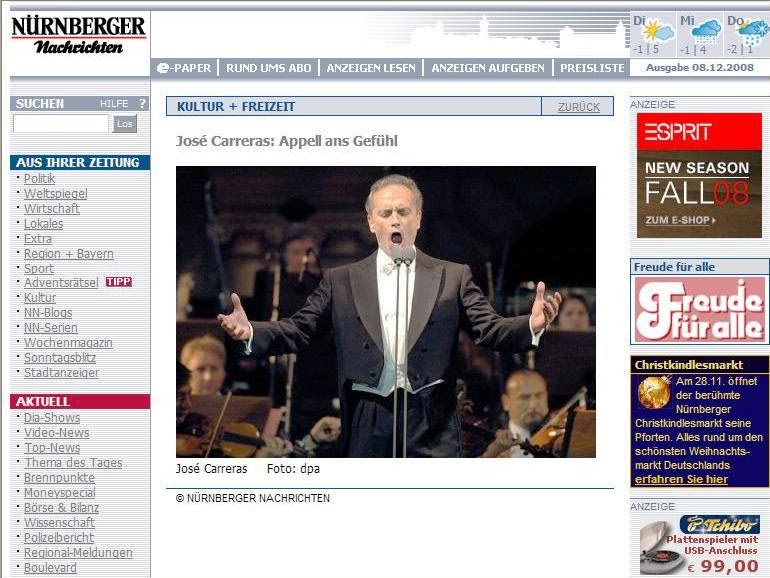Open the Video-News link under Aktuell
Screen dimensions: 770x578
(x=57, y=433)
